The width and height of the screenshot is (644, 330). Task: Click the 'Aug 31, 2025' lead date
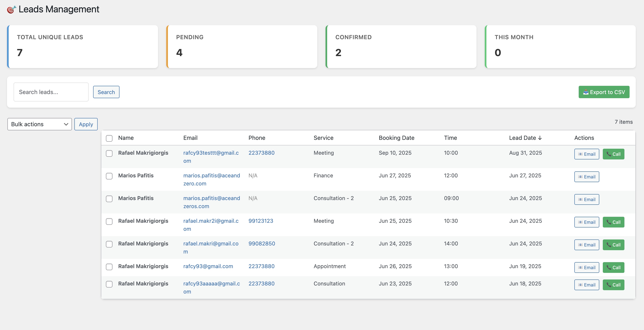526,153
